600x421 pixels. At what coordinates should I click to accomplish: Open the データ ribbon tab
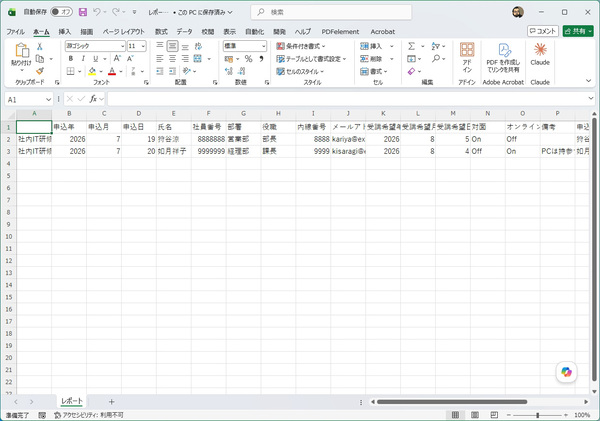click(x=184, y=32)
